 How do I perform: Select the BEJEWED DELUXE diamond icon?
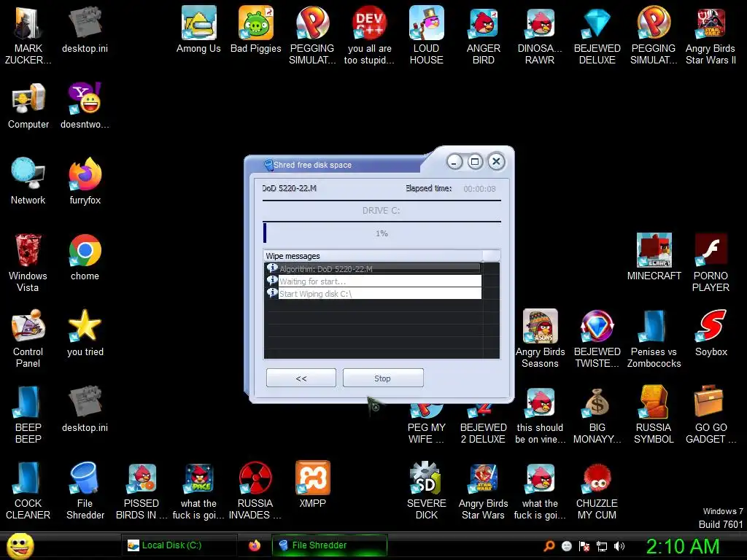pyautogui.click(x=597, y=35)
